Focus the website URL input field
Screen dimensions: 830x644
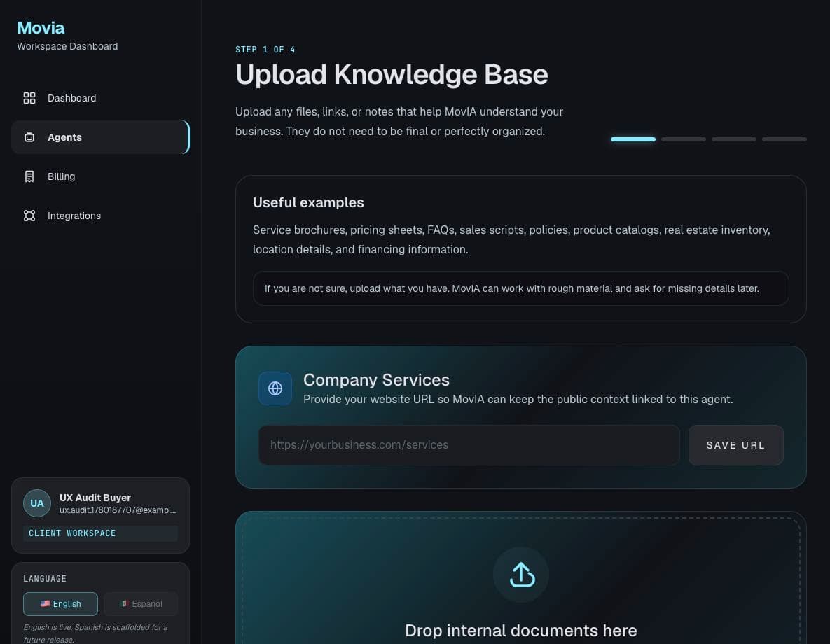click(x=469, y=445)
